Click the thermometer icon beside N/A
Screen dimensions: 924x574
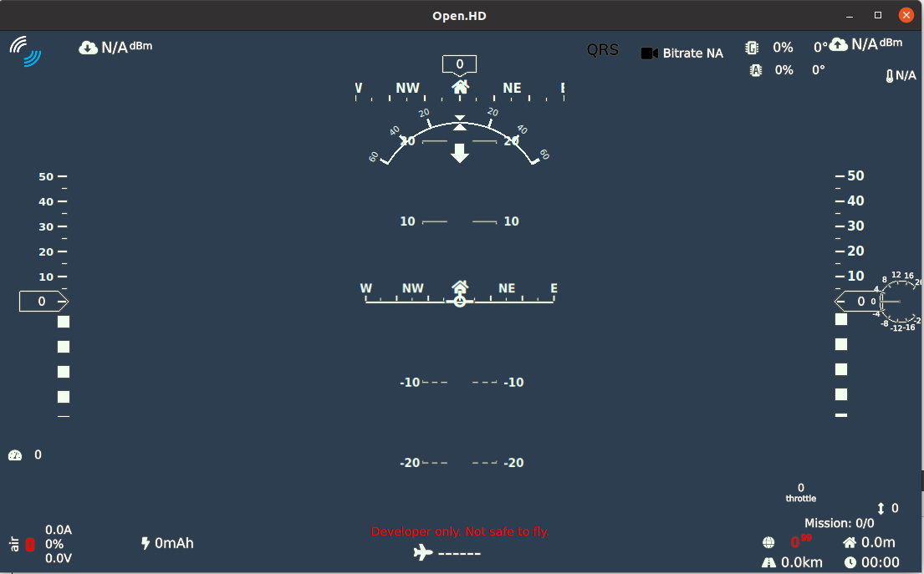pyautogui.click(x=890, y=76)
